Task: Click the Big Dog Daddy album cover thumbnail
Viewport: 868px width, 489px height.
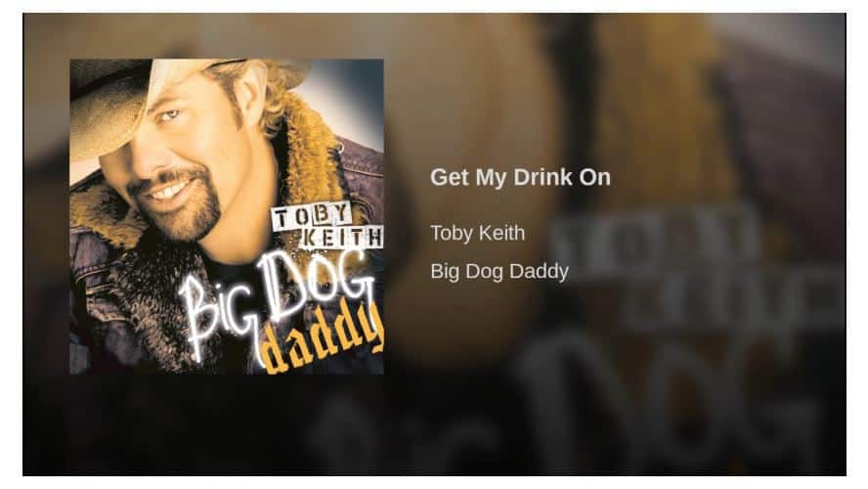Action: pos(227,216)
